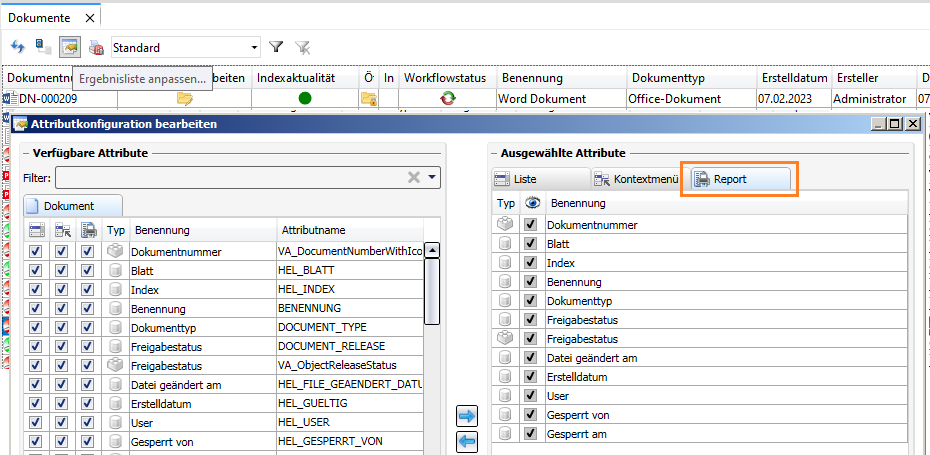Clear the filter with the X icon
The width and height of the screenshot is (930, 455).
pos(413,177)
